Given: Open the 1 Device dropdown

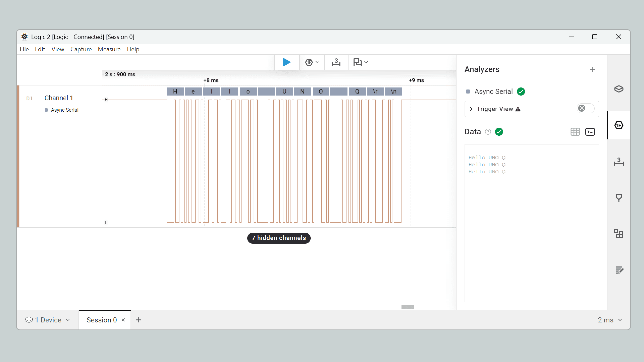Looking at the screenshot, I should tap(47, 320).
